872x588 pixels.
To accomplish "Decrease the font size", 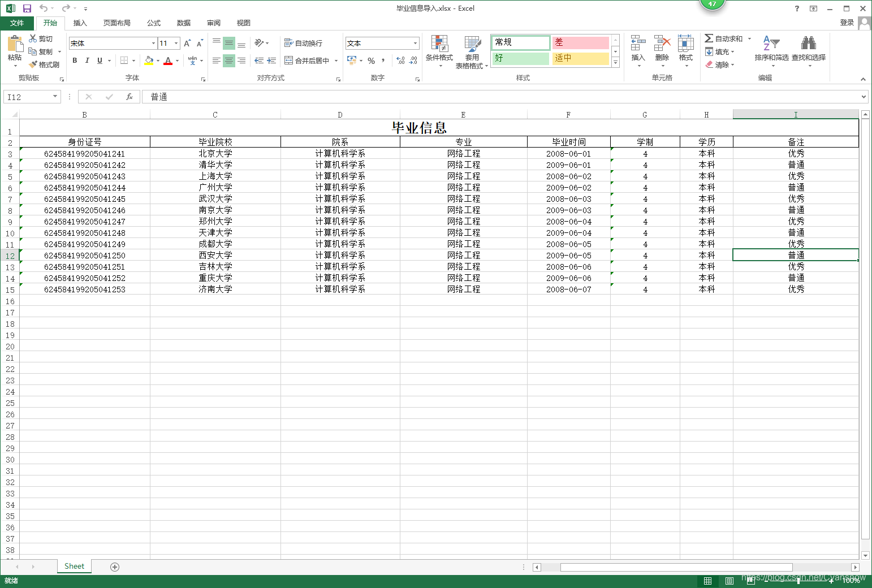I will point(200,43).
